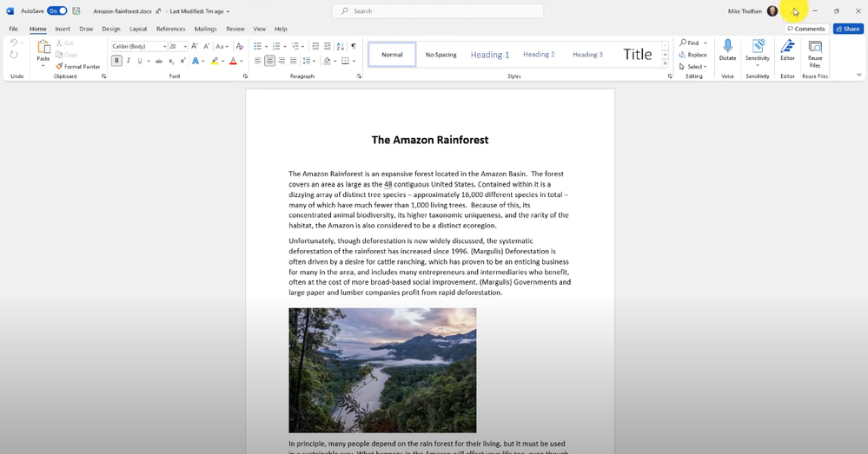Click the Paste clipboard icon
This screenshot has height=454, width=868.
coord(43,48)
